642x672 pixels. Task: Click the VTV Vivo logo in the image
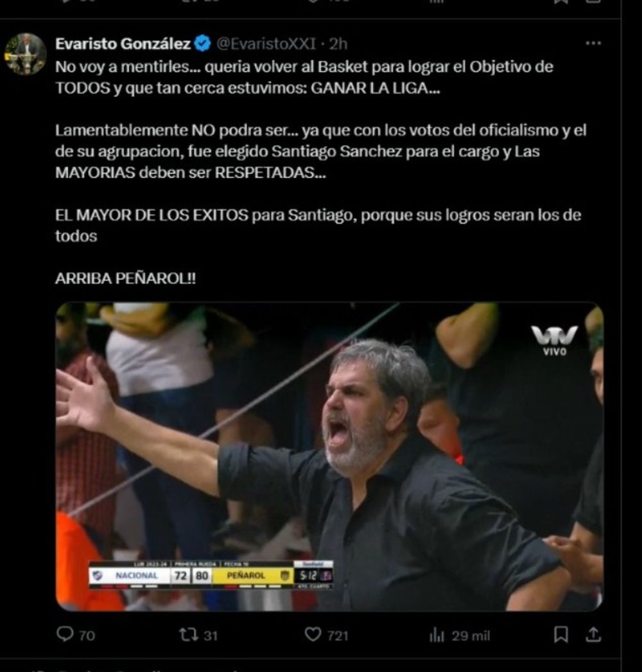point(555,340)
